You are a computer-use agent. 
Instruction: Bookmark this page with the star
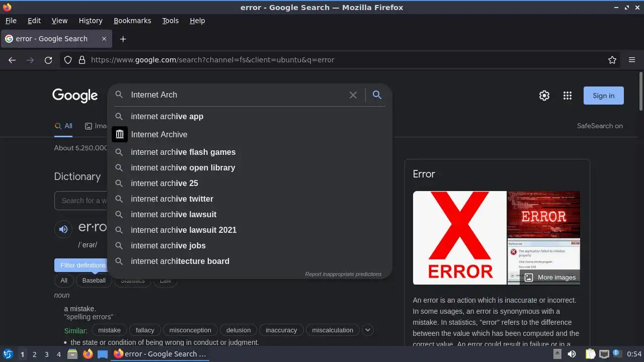coord(612,60)
